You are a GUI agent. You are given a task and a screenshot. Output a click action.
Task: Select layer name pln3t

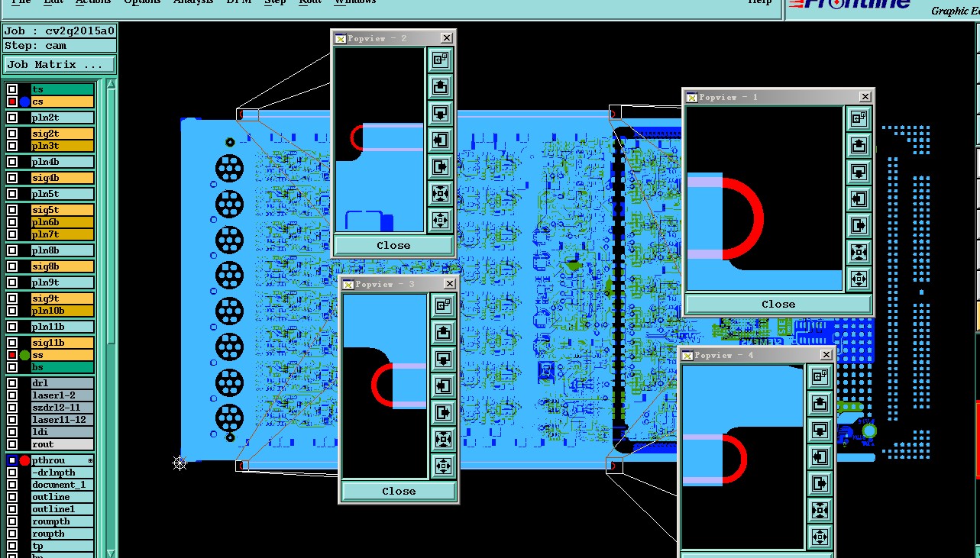coord(63,146)
